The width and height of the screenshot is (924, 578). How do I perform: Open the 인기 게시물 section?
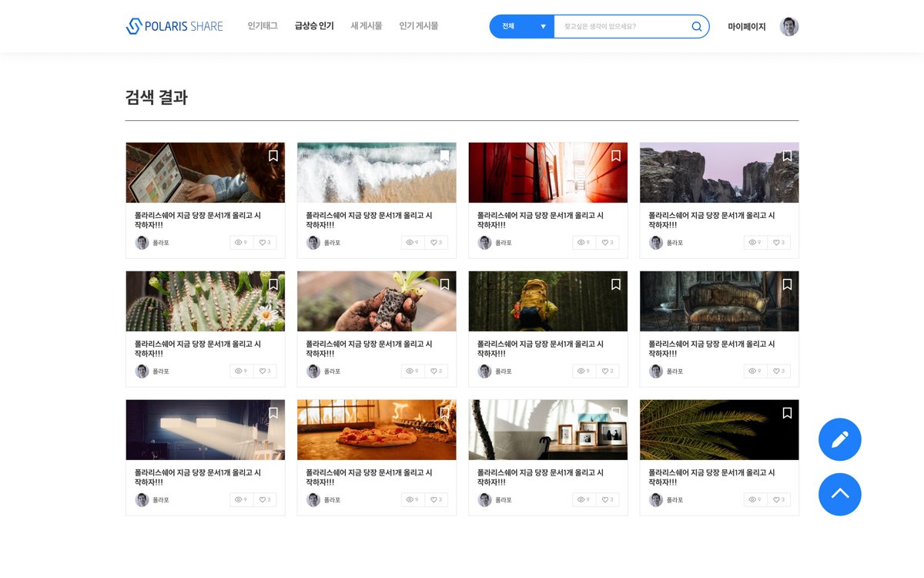click(x=418, y=26)
